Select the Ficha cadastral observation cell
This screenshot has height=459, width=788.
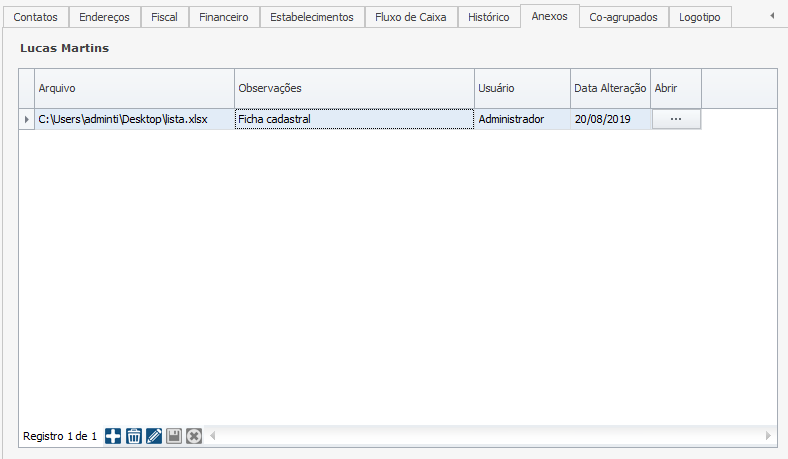pyautogui.click(x=354, y=119)
